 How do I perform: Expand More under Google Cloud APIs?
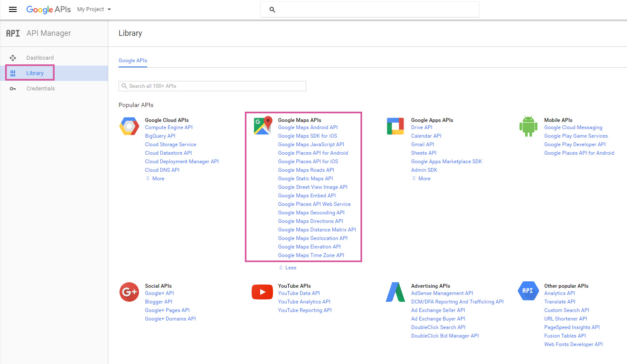pyautogui.click(x=155, y=179)
